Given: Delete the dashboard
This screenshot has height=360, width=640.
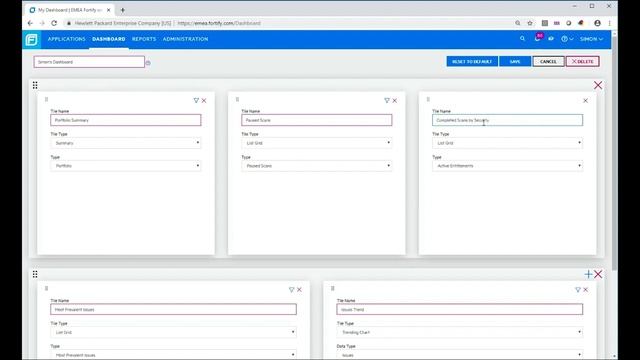Looking at the screenshot, I should tap(582, 62).
